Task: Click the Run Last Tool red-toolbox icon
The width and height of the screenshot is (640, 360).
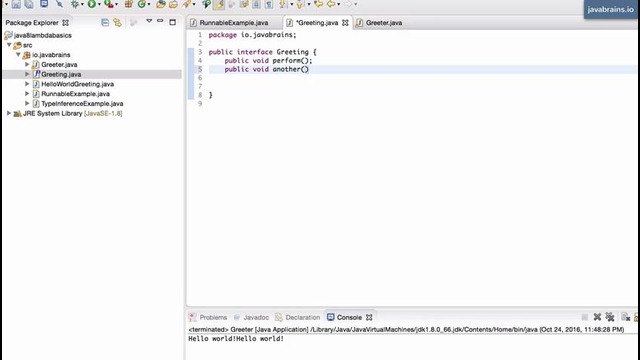Action: (x=108, y=4)
